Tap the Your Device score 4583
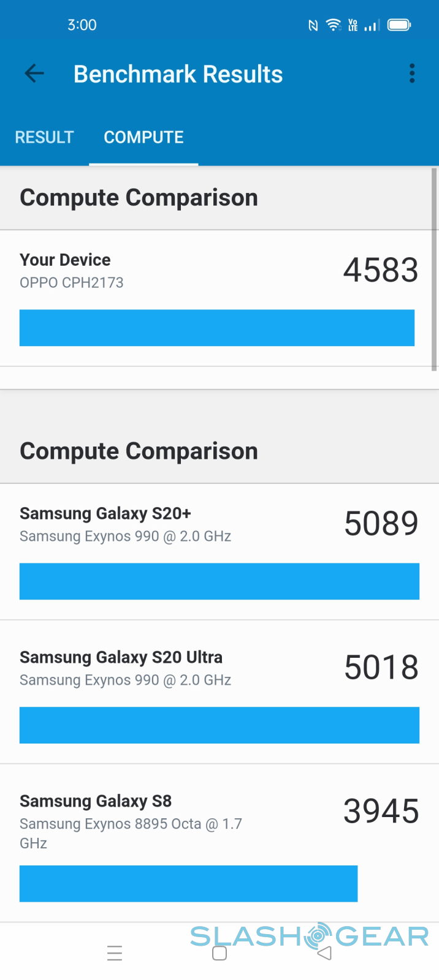 point(380,270)
